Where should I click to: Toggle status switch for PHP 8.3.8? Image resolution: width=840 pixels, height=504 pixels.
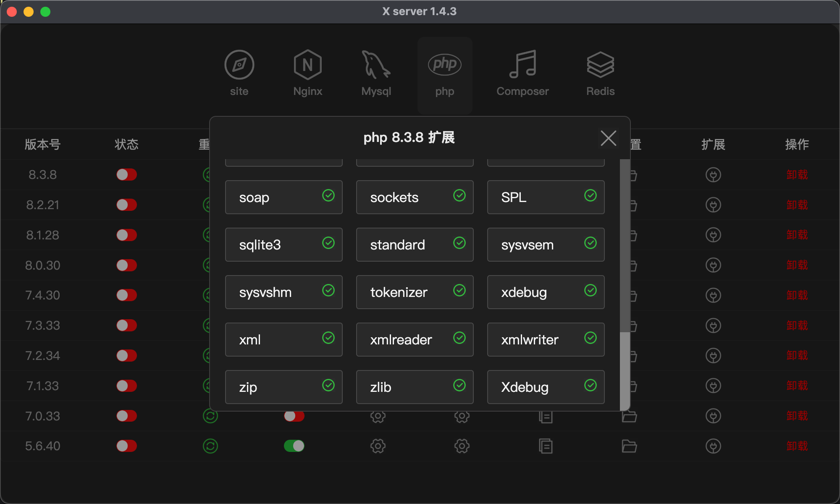pyautogui.click(x=126, y=175)
